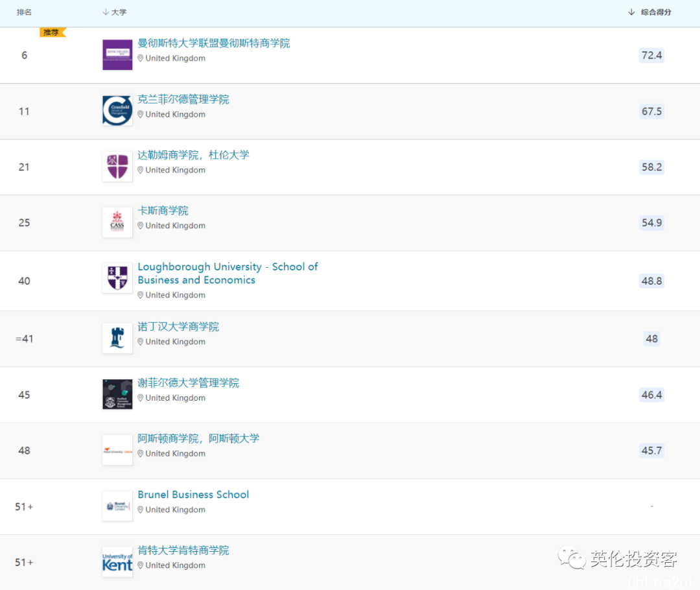Click United Kingdom under 克兰菲尔德管理学院

point(176,114)
